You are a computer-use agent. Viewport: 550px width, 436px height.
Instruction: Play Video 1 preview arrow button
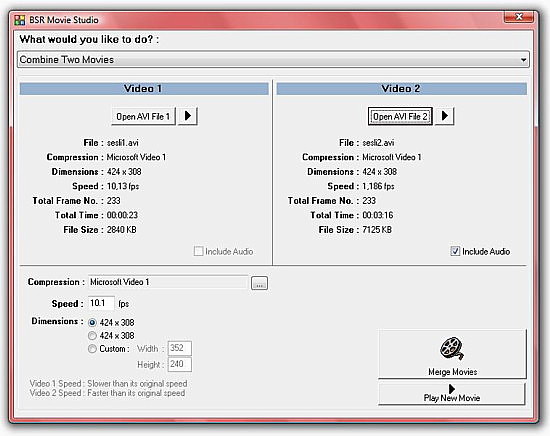pyautogui.click(x=188, y=116)
